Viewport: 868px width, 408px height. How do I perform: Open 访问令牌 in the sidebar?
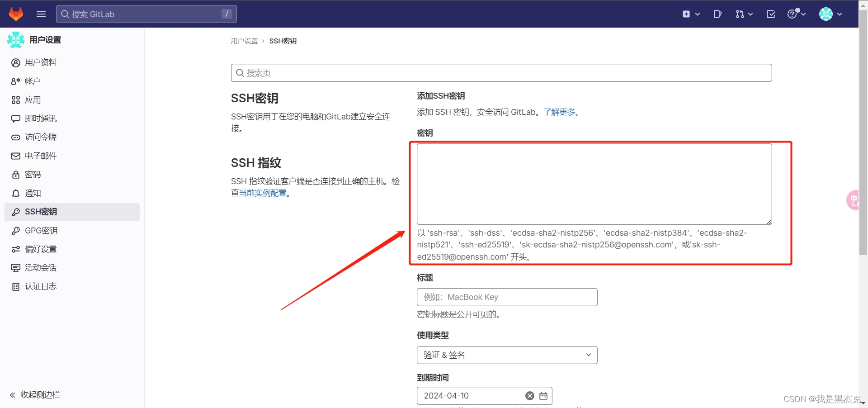pos(72,137)
